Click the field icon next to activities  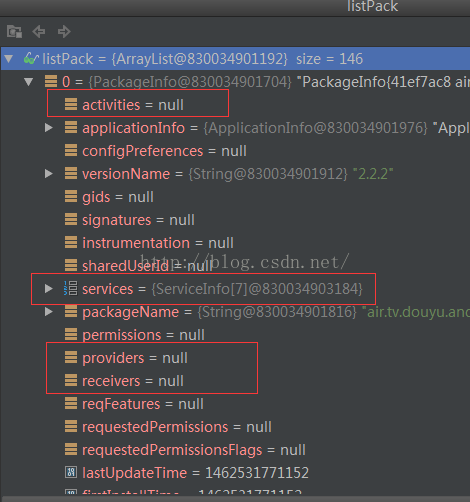click(x=71, y=104)
